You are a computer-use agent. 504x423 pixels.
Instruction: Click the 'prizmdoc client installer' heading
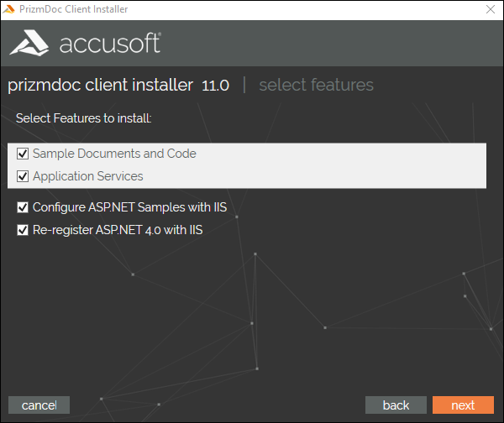(x=100, y=86)
